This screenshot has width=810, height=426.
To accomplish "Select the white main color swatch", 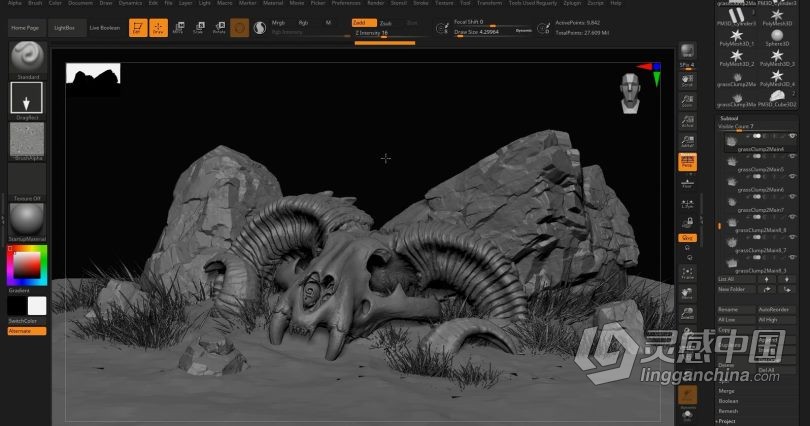I will pyautogui.click(x=37, y=306).
